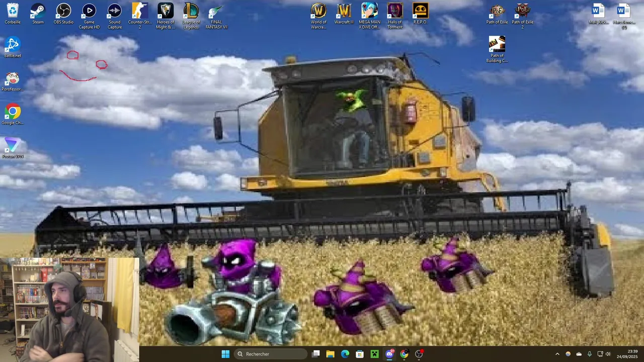Switch to Chrome in the taskbar
The image size is (644, 362).
[x=404, y=354]
